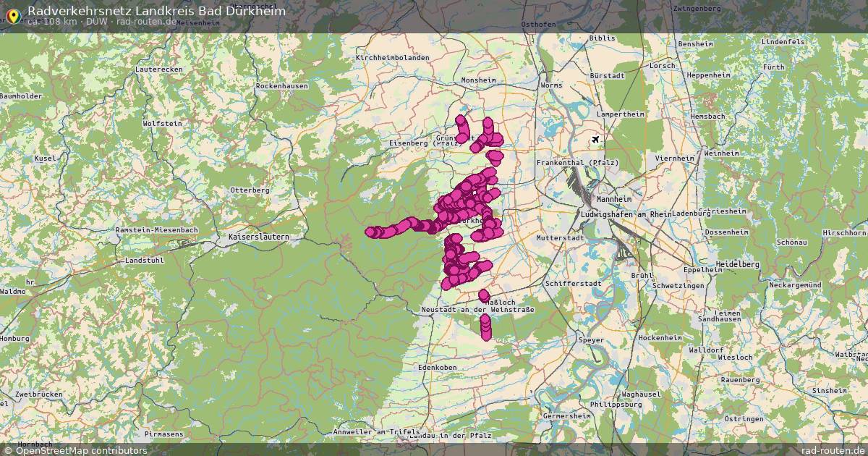Screen dimensions: 868x456
Task: Select the northern route marker near Monsheim
Action: coord(461,119)
